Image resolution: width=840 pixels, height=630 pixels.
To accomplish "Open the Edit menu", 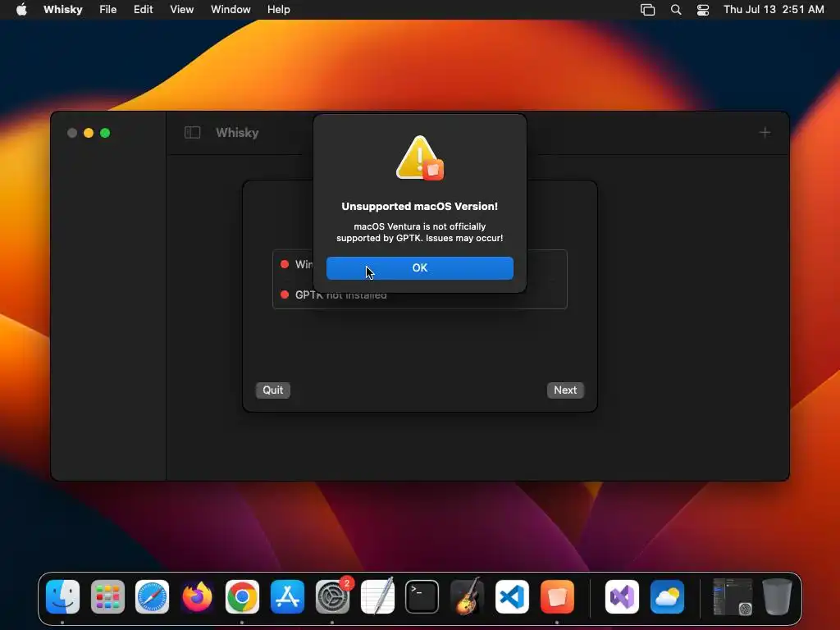I will click(143, 10).
